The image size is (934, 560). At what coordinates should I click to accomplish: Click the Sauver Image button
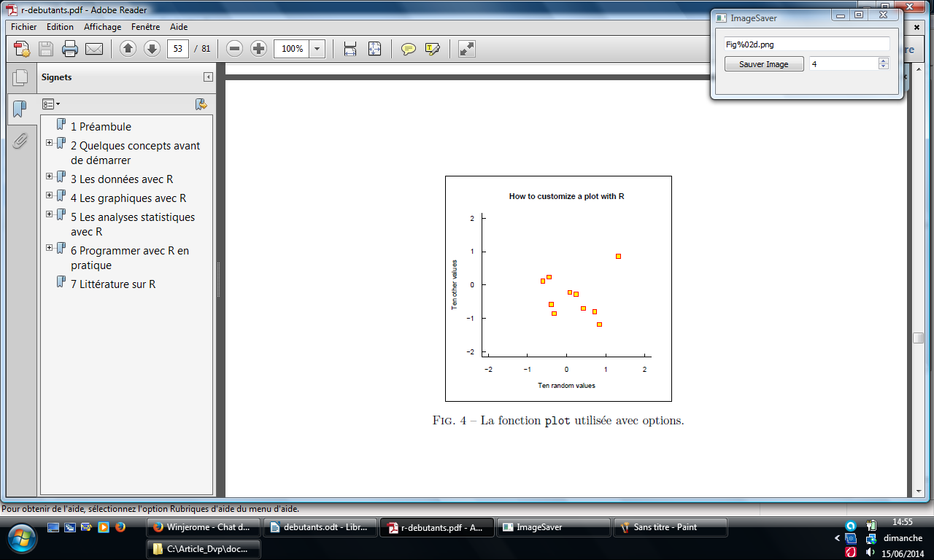click(x=763, y=64)
